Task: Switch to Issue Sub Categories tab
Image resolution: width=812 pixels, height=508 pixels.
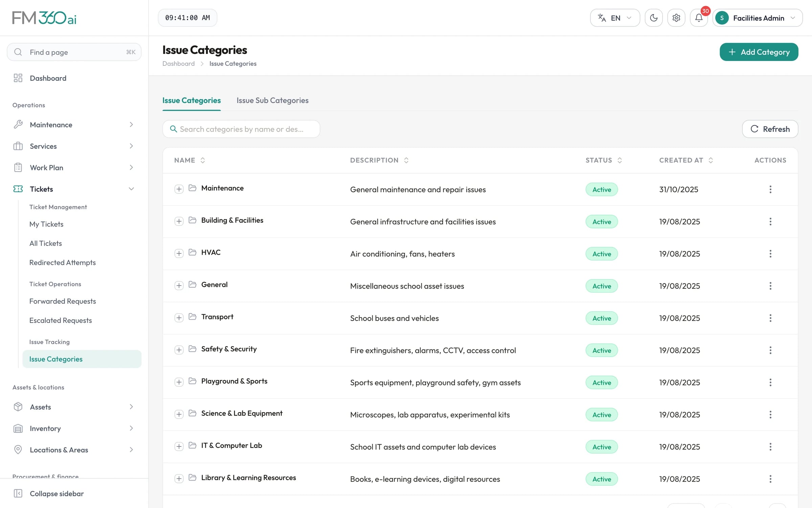Action: coord(272,100)
